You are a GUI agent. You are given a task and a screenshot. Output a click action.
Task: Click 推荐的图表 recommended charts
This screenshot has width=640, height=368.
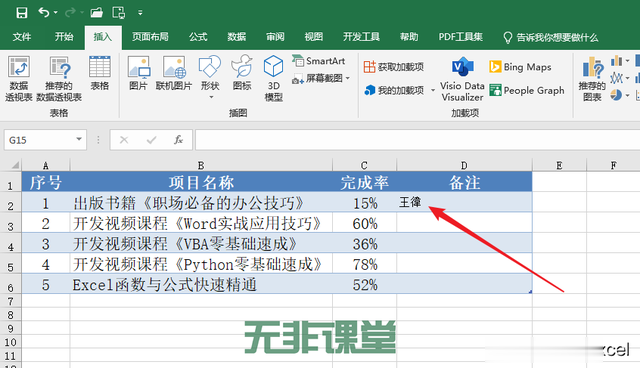click(x=592, y=79)
